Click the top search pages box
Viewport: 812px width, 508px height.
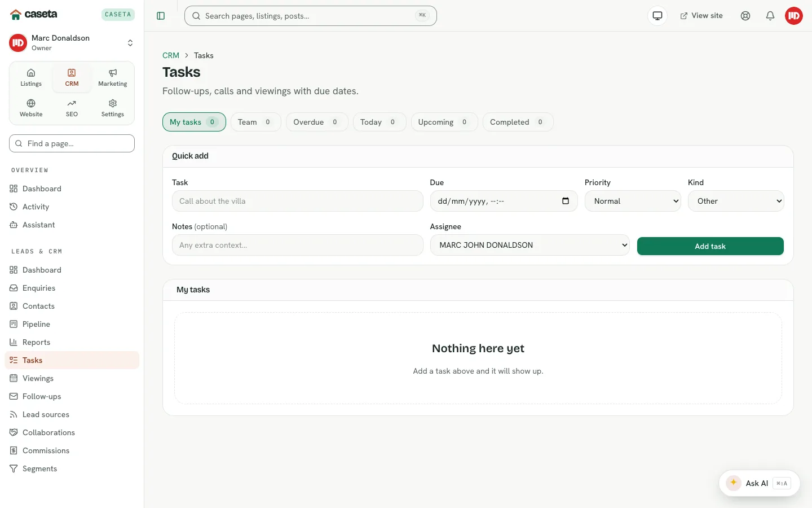(310, 16)
